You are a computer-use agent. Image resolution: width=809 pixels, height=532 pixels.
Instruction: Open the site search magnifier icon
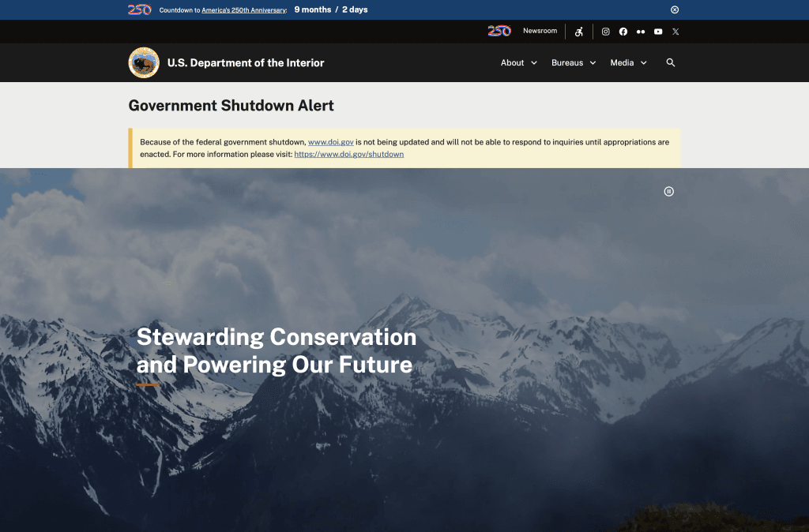[x=670, y=62]
